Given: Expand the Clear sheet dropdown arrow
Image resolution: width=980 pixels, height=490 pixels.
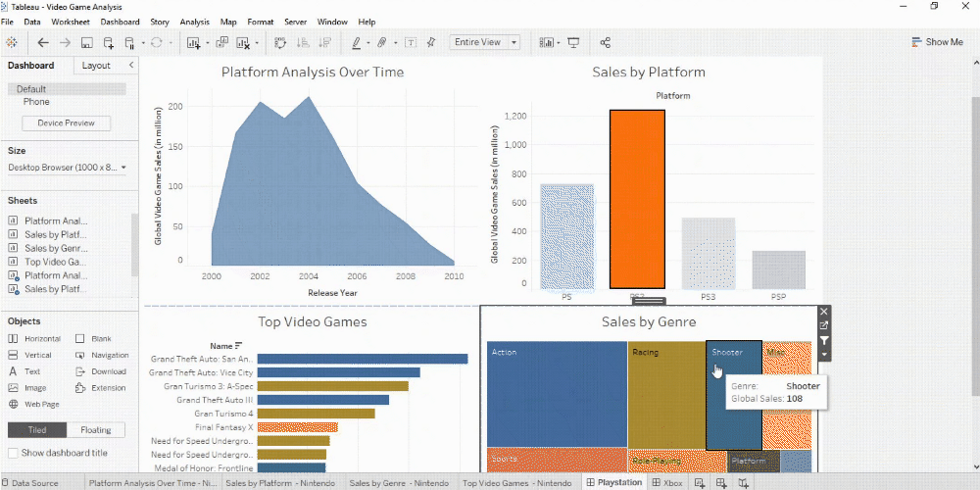Looking at the screenshot, I should pos(257,43).
